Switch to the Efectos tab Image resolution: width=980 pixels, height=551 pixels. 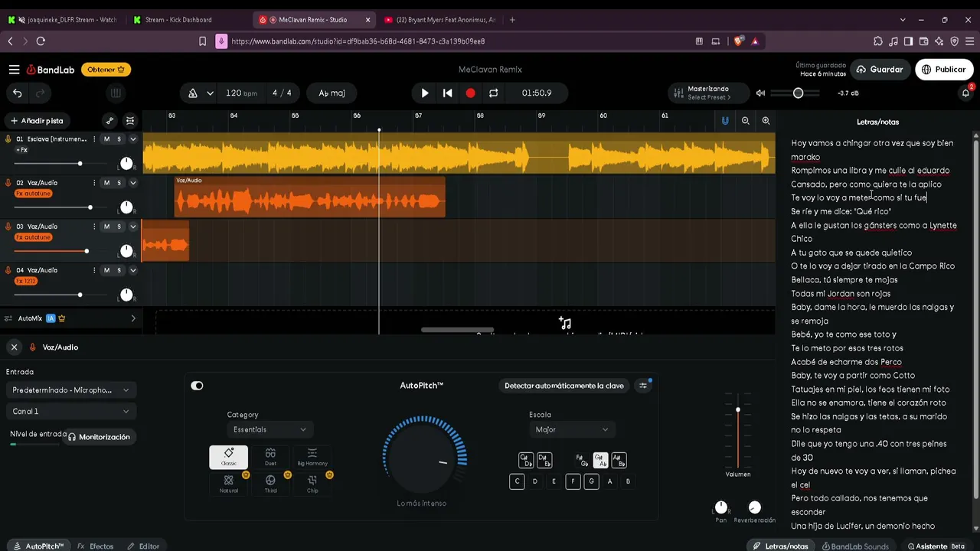pyautogui.click(x=96, y=546)
